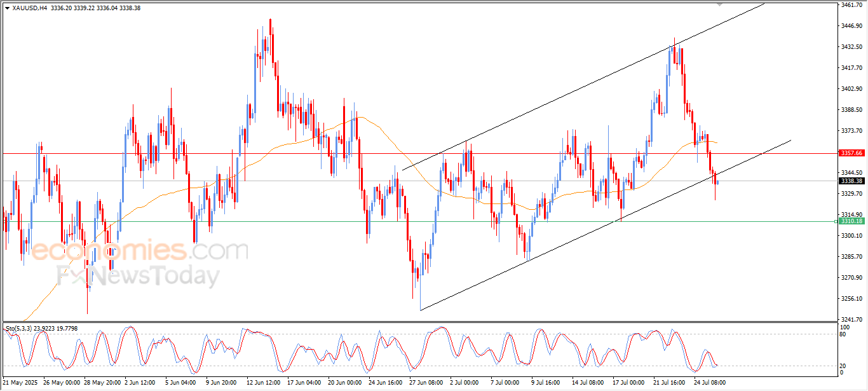This screenshot has width=868, height=391.
Task: Open the dropdown arrow beside XAUUSD,H4
Action: point(7,8)
